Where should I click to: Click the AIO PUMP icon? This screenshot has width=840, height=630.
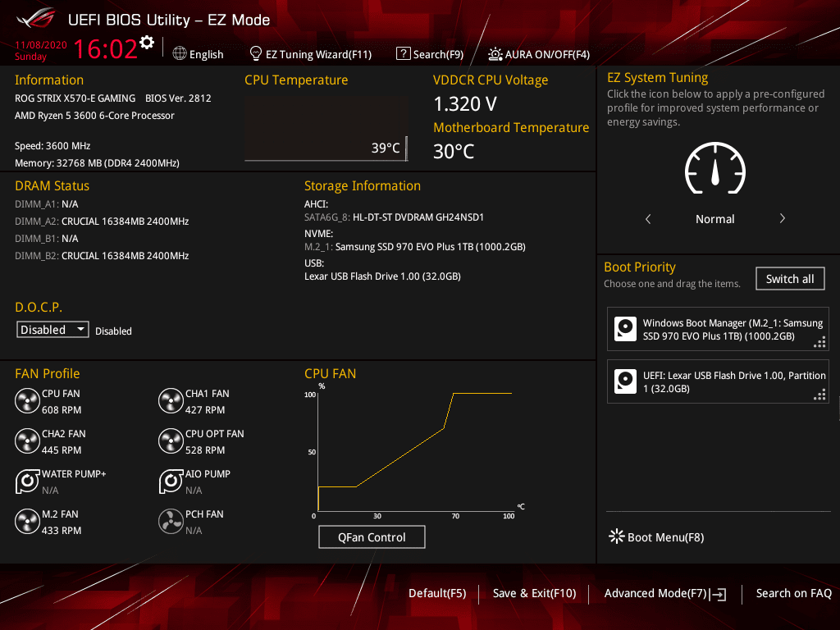[x=171, y=482]
